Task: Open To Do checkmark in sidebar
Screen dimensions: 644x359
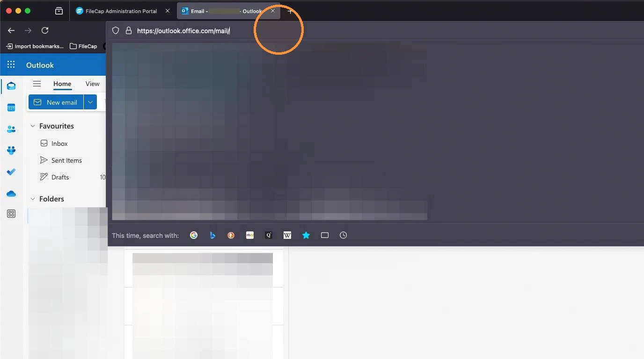Action: [x=11, y=172]
